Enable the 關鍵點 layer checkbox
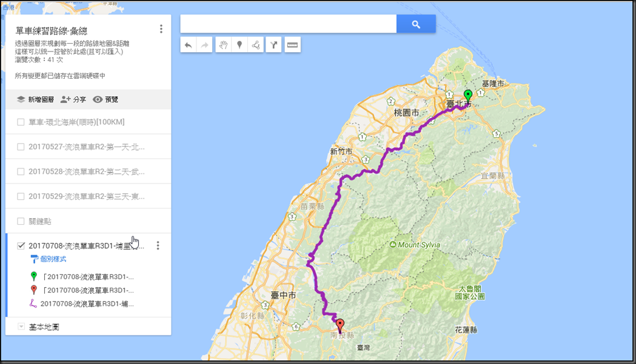The height and width of the screenshot is (364, 636). 21,221
